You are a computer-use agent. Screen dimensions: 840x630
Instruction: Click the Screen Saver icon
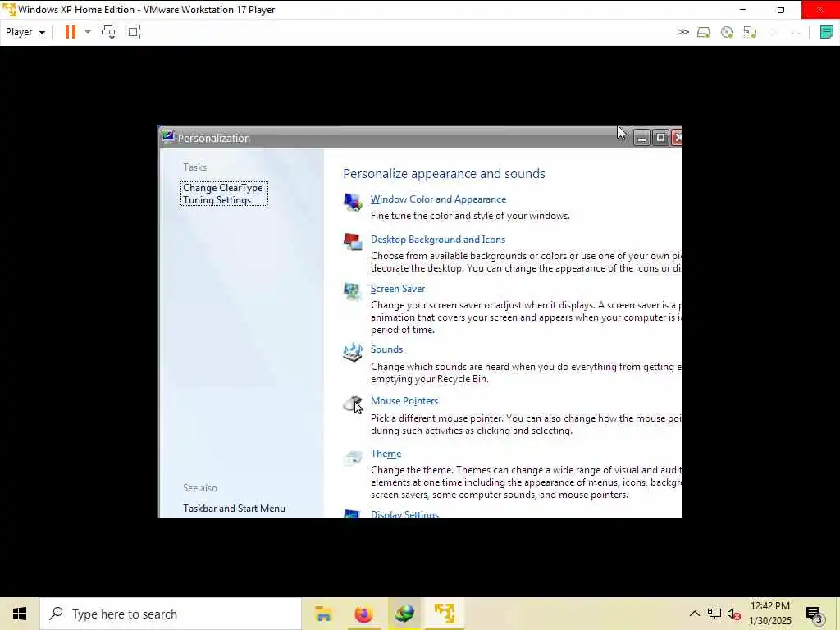[x=353, y=291]
